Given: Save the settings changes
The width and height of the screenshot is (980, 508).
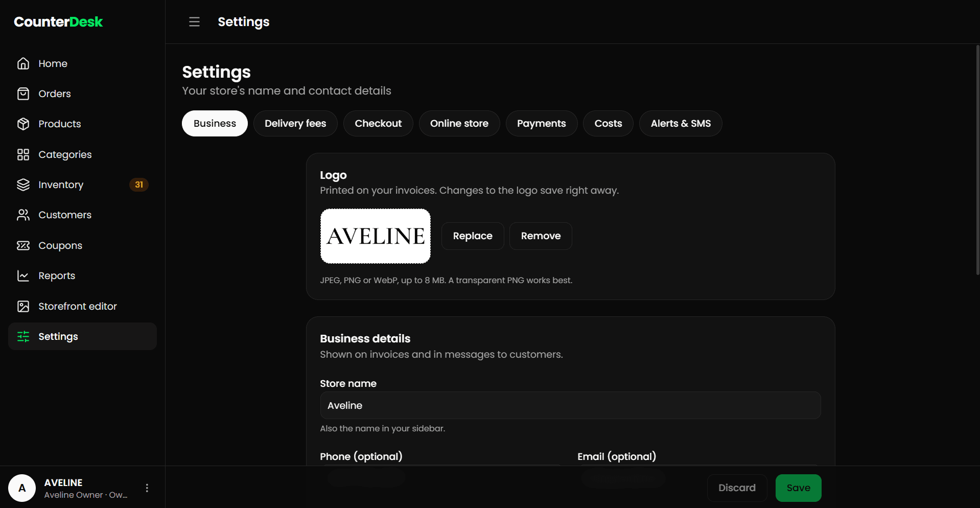Looking at the screenshot, I should click(798, 488).
